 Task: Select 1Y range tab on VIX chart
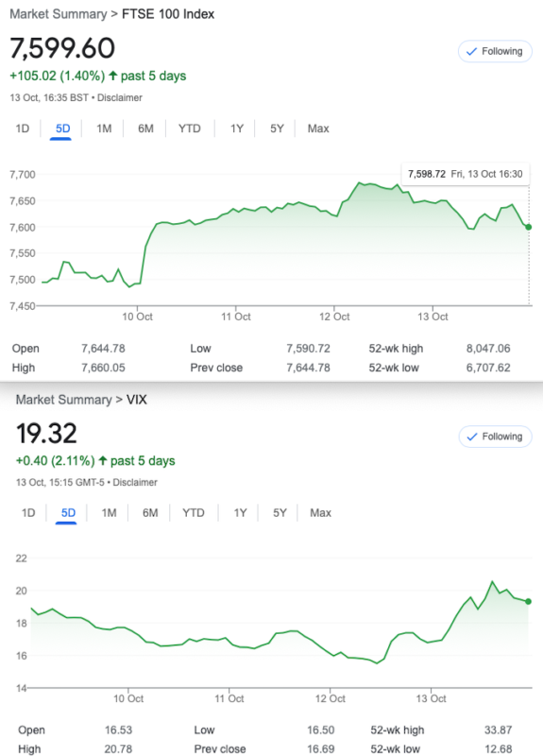[x=240, y=513]
